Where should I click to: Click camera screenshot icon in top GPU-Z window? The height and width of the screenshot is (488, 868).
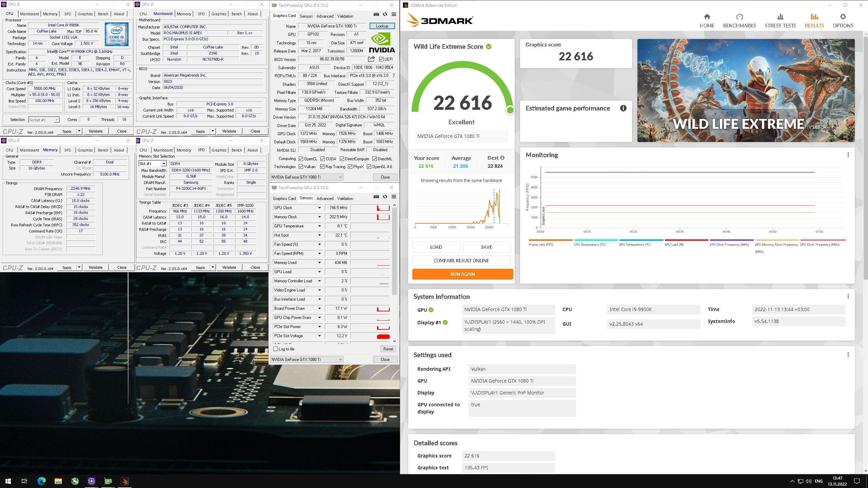click(x=376, y=14)
